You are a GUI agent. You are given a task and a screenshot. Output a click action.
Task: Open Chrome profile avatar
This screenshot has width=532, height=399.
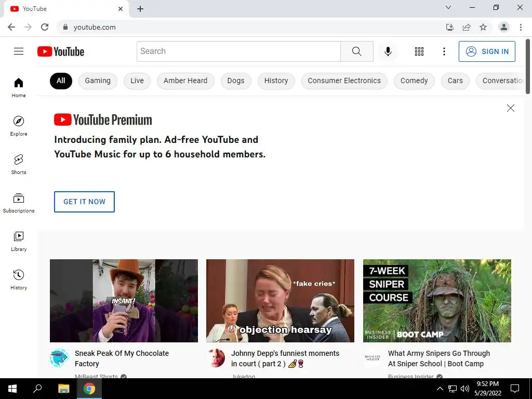point(504,27)
